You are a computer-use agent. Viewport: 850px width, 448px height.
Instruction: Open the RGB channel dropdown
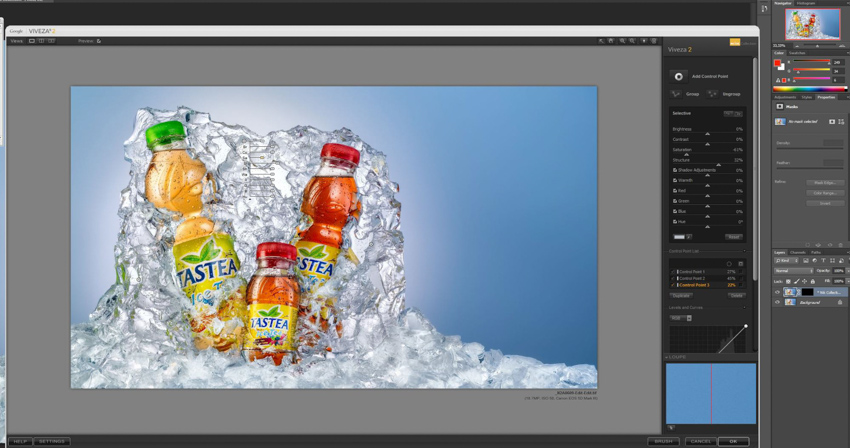pos(681,318)
